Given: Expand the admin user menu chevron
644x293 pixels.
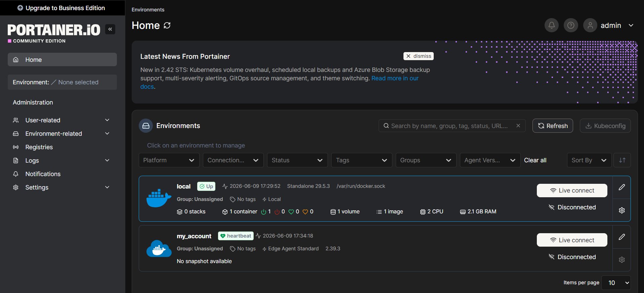Looking at the screenshot, I should [x=631, y=25].
